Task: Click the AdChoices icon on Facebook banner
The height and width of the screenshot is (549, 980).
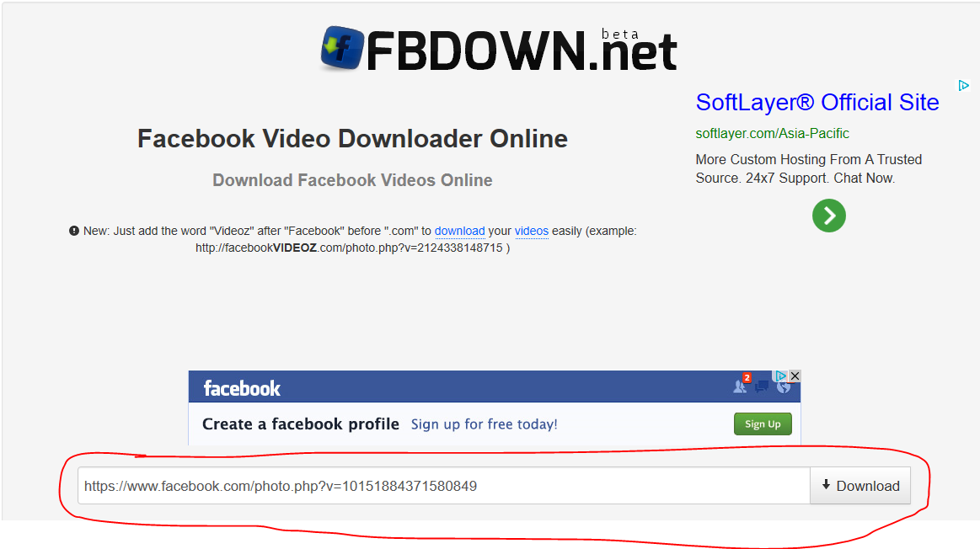Action: (780, 376)
